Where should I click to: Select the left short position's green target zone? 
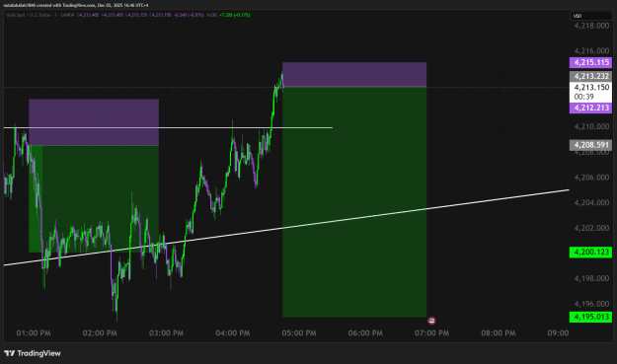[x=94, y=199]
